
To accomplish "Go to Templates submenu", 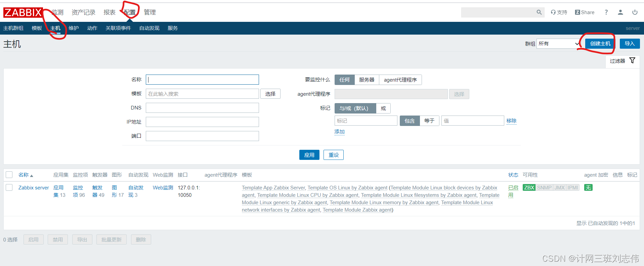I will pyautogui.click(x=37, y=28).
